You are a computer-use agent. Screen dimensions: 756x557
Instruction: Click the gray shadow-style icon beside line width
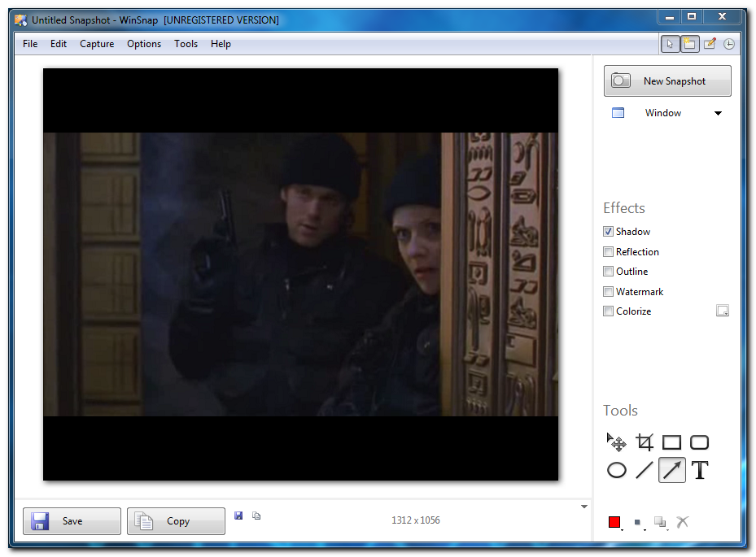point(660,522)
